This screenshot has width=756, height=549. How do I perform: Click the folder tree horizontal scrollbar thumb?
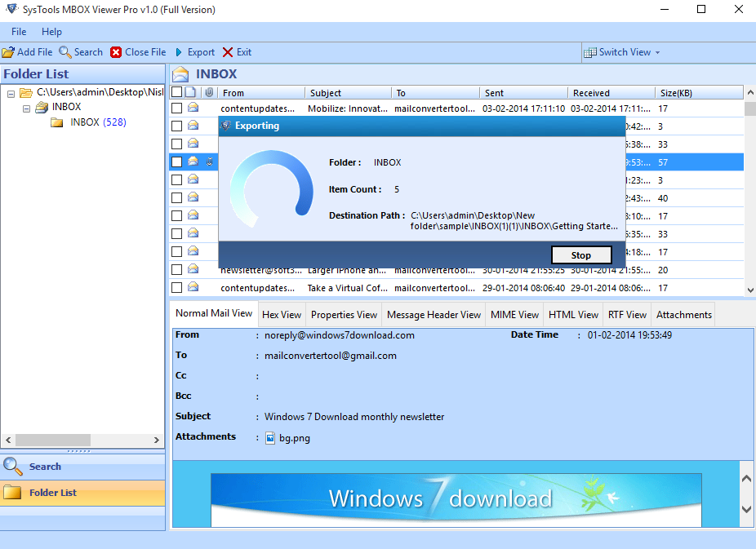[x=53, y=440]
